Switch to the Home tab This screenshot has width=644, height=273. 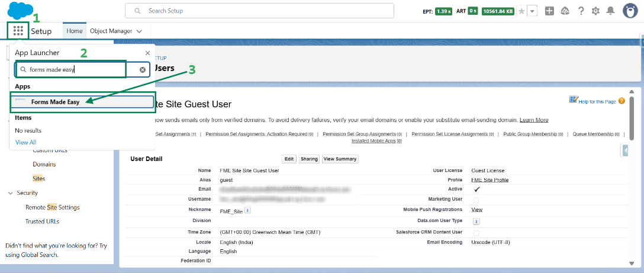click(x=75, y=31)
